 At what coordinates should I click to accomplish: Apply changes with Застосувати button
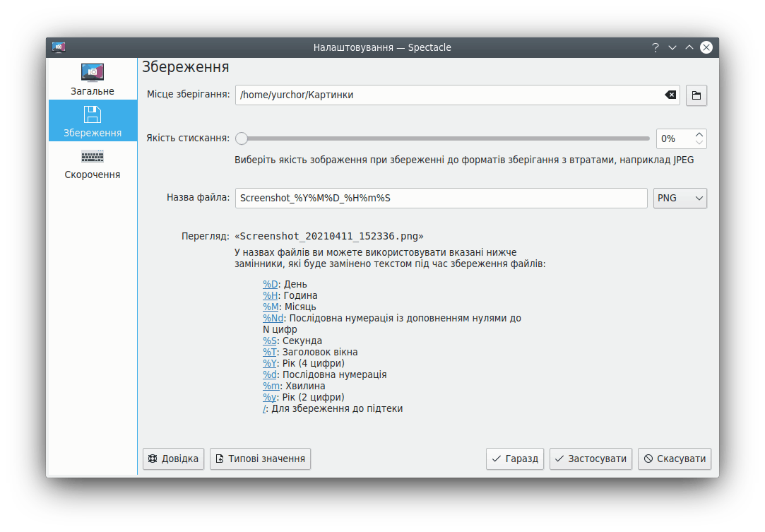[x=590, y=459]
